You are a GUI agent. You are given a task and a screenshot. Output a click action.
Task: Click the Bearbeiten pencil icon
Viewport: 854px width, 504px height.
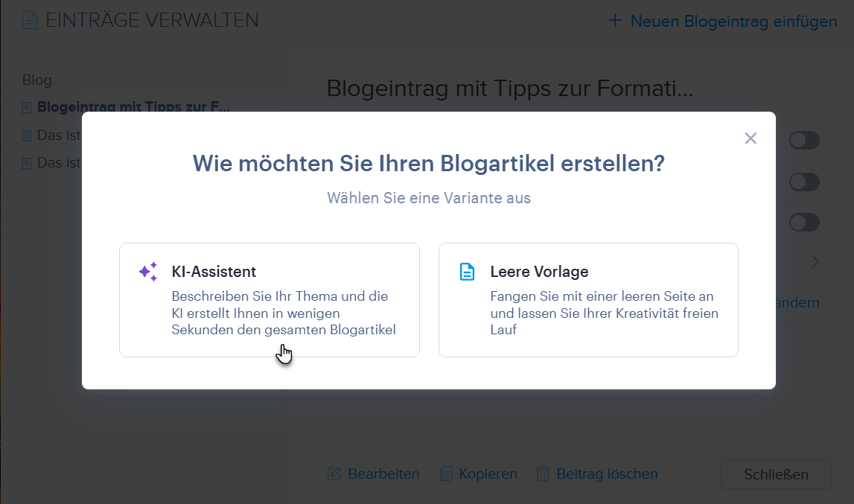[334, 474]
